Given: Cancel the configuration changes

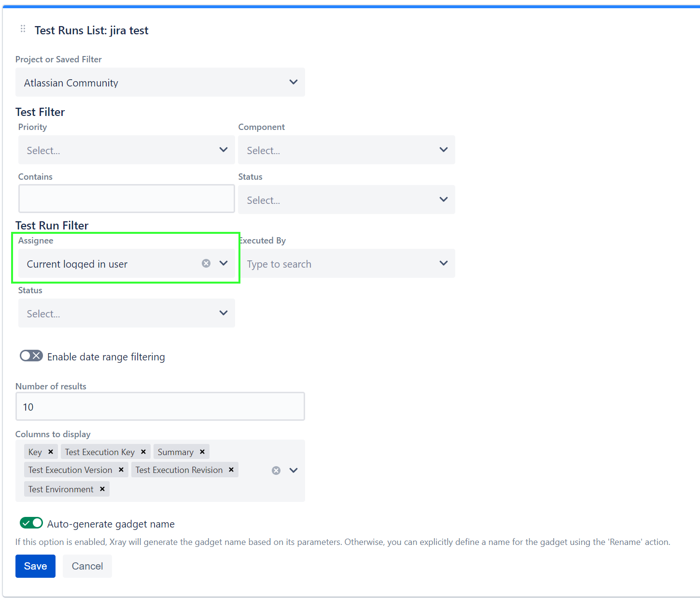Looking at the screenshot, I should (87, 566).
